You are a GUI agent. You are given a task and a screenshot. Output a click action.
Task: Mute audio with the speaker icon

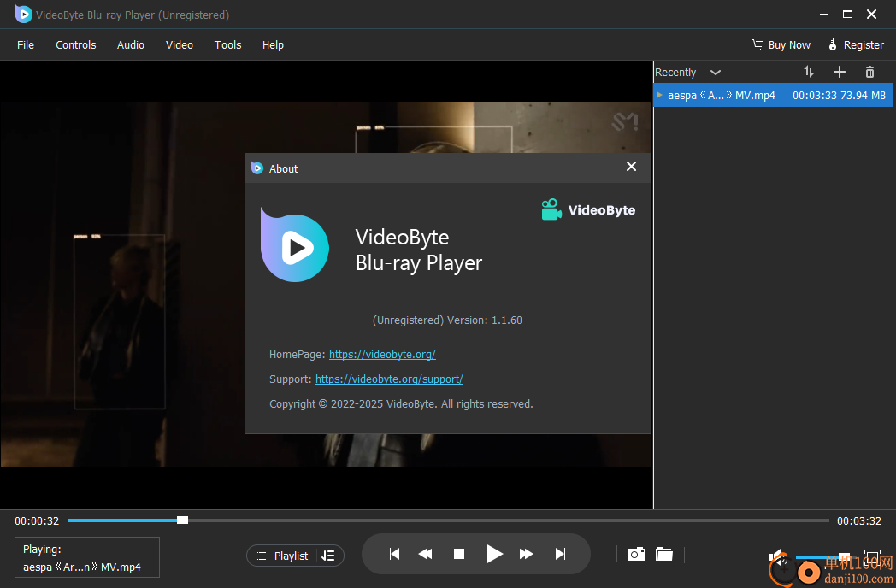777,556
